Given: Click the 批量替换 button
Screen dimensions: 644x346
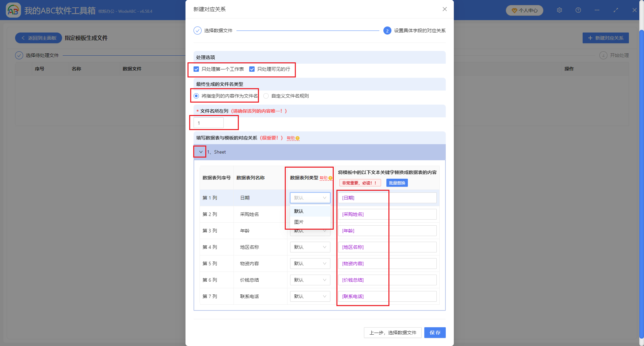Looking at the screenshot, I should pos(397,183).
